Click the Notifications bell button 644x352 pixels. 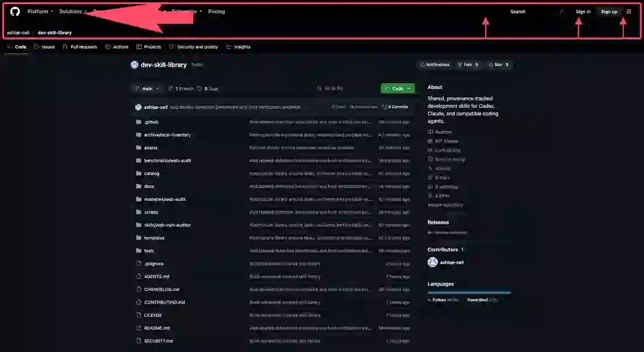tap(434, 65)
